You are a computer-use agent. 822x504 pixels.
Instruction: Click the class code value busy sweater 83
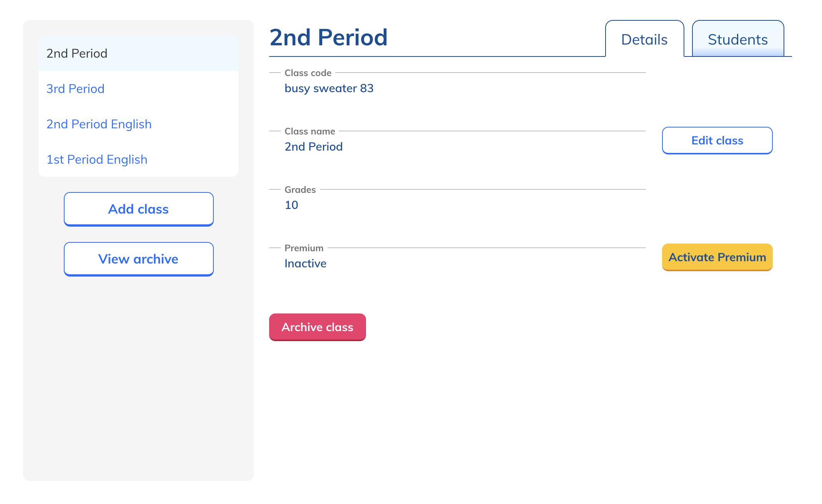pos(329,88)
